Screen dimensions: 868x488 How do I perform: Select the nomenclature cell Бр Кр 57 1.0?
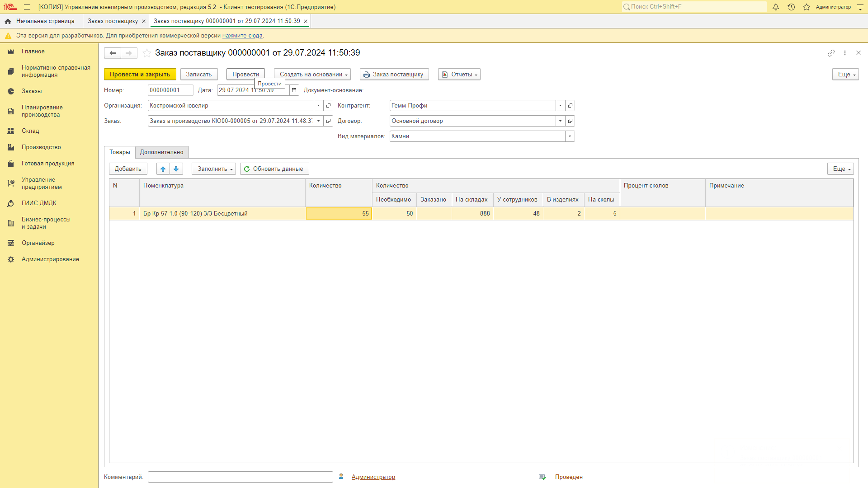point(222,214)
